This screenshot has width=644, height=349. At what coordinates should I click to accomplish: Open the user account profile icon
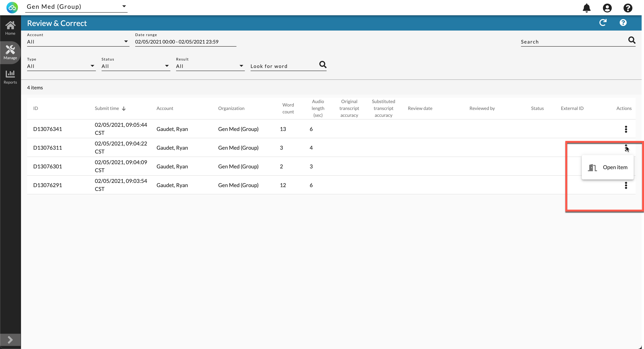[607, 8]
